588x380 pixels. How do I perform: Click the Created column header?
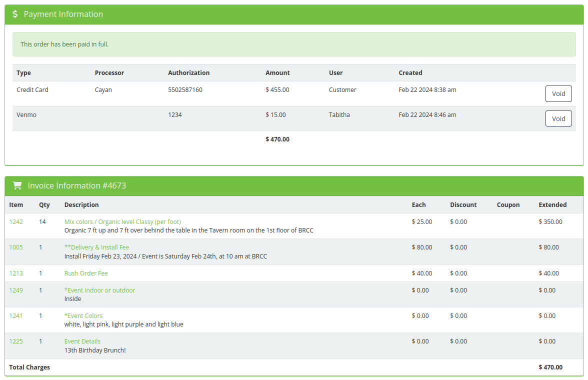click(x=410, y=73)
